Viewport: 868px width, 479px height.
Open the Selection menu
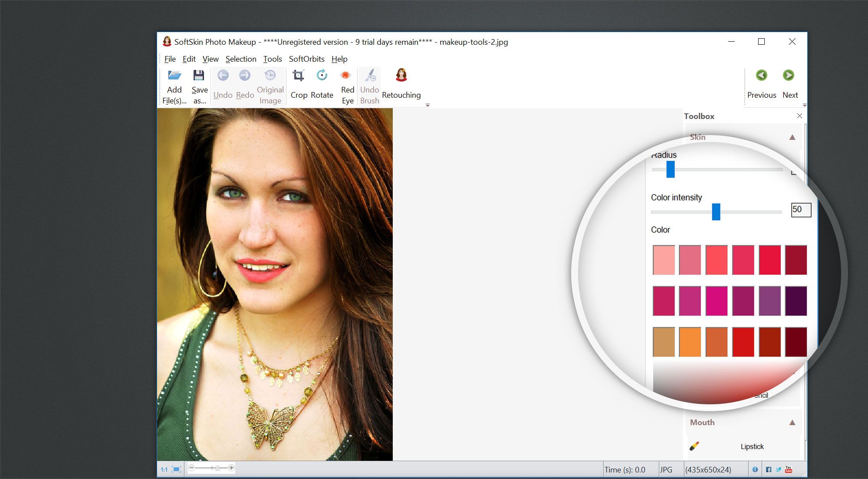point(240,58)
